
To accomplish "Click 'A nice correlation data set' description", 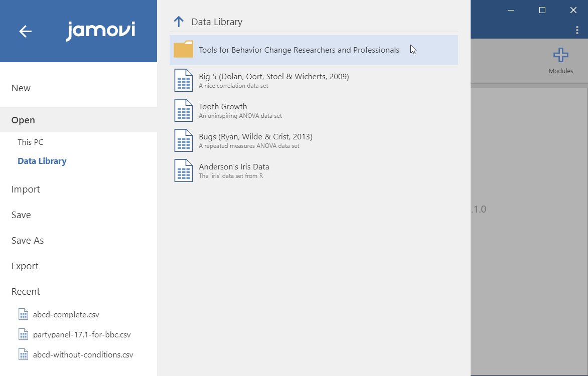I will [233, 86].
